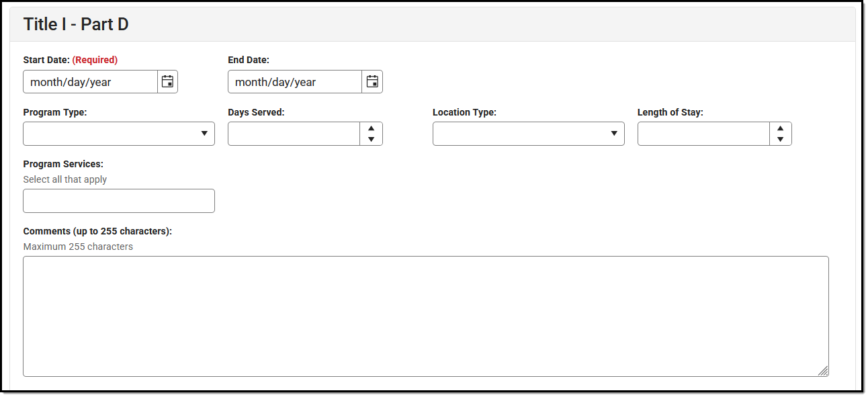
Task: Click the Comments text area
Action: click(426, 316)
